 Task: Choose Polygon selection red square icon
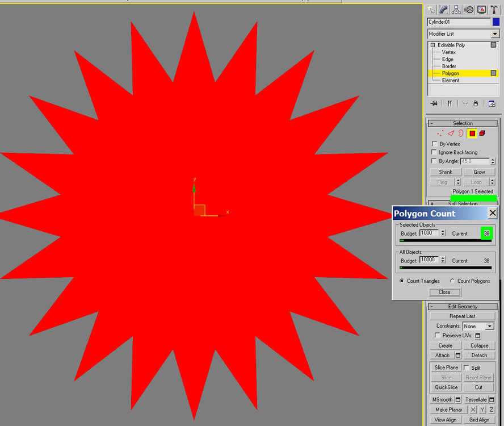coord(472,133)
